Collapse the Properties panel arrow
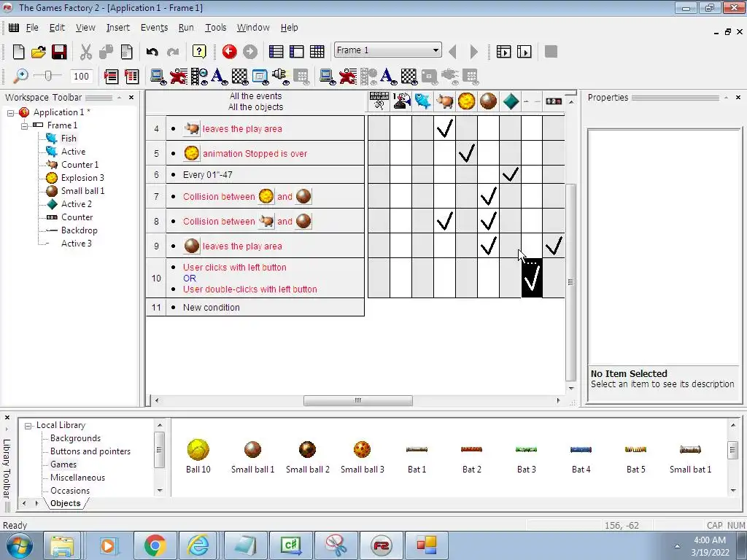The image size is (747, 560). [726, 98]
